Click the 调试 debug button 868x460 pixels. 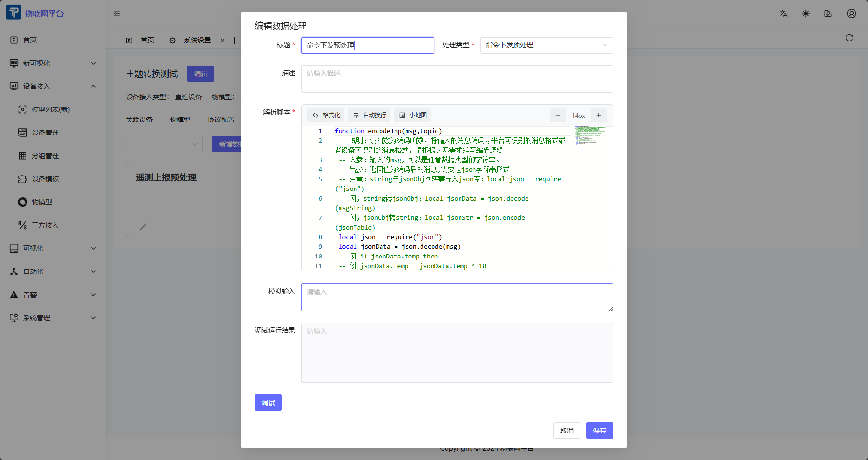(268, 402)
